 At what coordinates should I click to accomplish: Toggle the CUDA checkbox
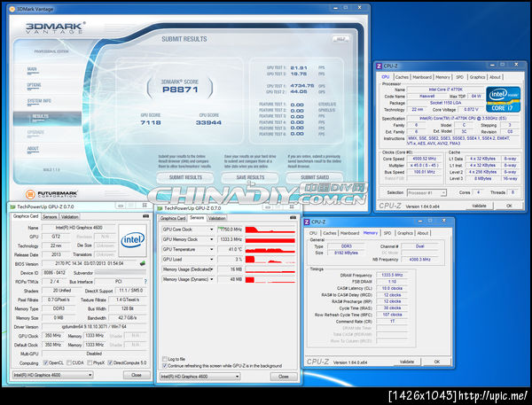pyautogui.click(x=69, y=362)
